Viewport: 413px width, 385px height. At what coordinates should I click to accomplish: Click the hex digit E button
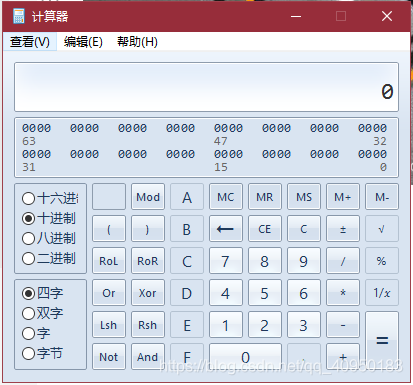coord(187,325)
